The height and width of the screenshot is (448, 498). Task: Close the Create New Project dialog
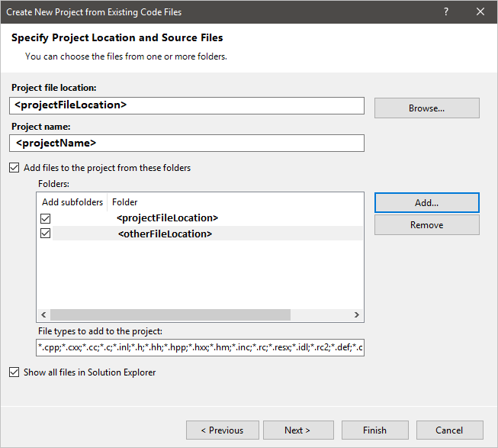click(x=480, y=12)
